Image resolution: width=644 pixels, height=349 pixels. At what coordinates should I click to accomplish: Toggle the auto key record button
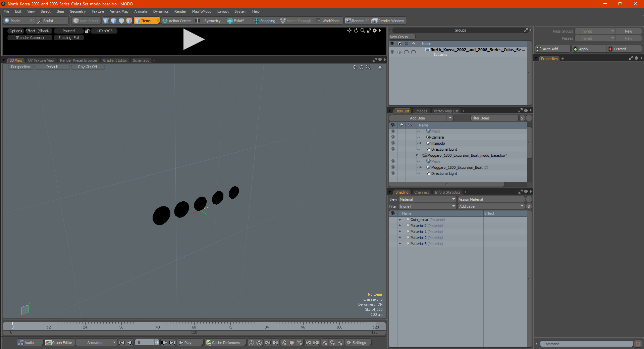(x=292, y=343)
